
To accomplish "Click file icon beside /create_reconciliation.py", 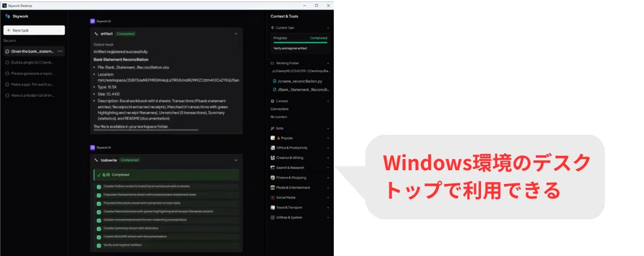I will (x=275, y=81).
